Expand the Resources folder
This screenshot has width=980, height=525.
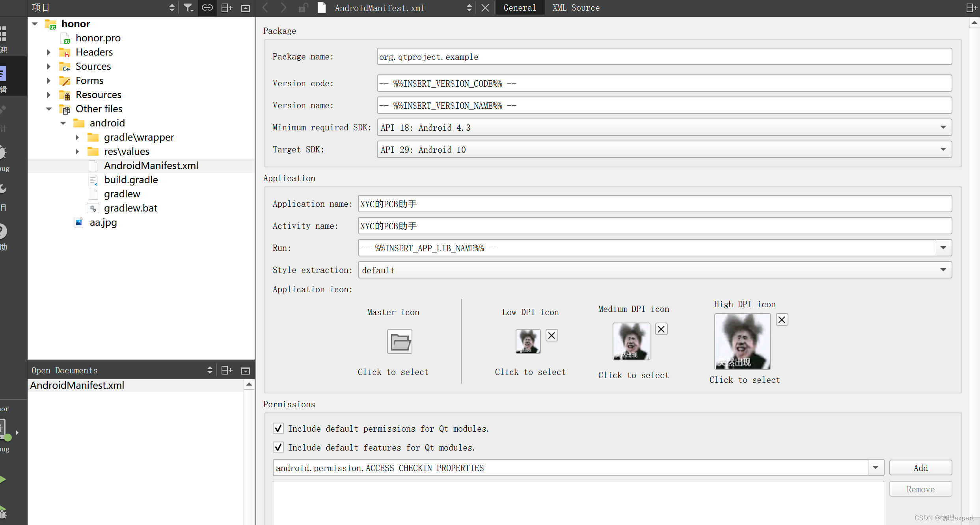(49, 95)
